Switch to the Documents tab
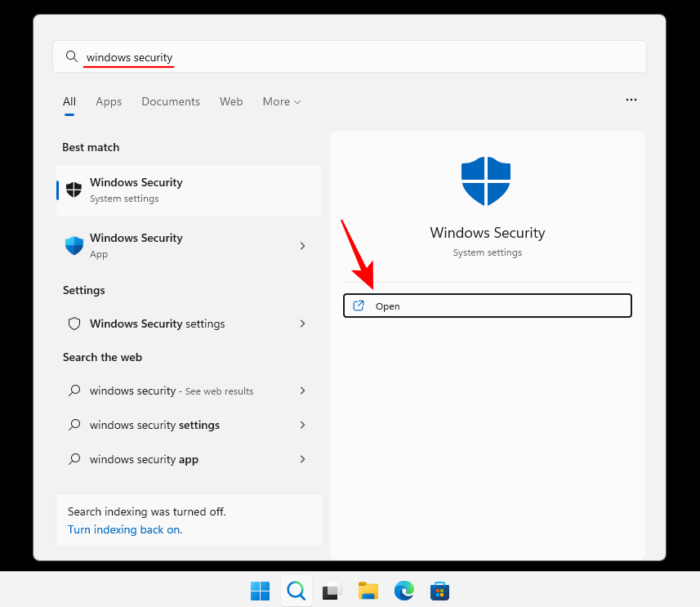 coord(170,101)
